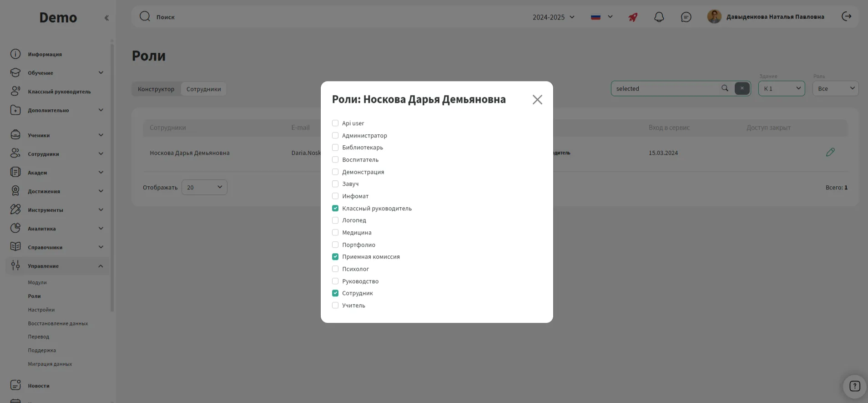Close the roles dialog
The image size is (868, 403).
pyautogui.click(x=537, y=100)
